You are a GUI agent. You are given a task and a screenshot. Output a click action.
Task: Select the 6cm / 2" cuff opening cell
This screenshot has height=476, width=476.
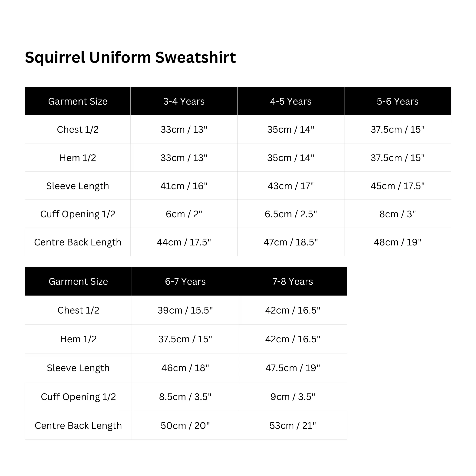(x=184, y=214)
